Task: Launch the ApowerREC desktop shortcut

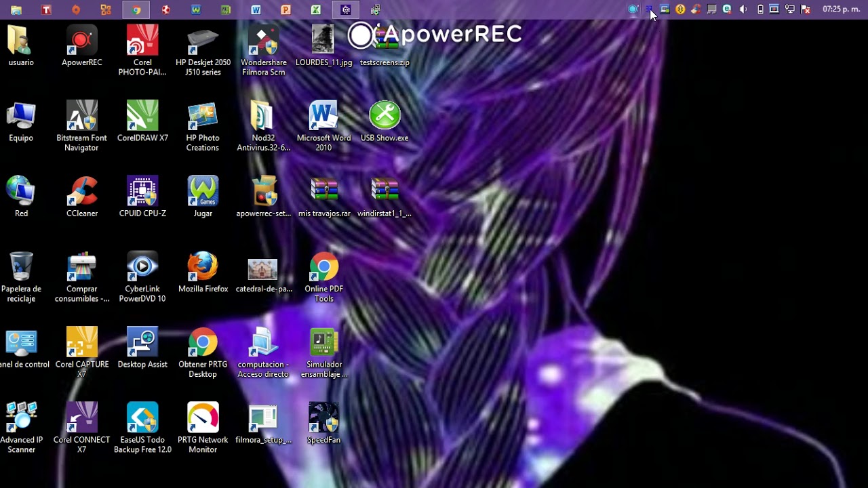Action: [x=81, y=46]
